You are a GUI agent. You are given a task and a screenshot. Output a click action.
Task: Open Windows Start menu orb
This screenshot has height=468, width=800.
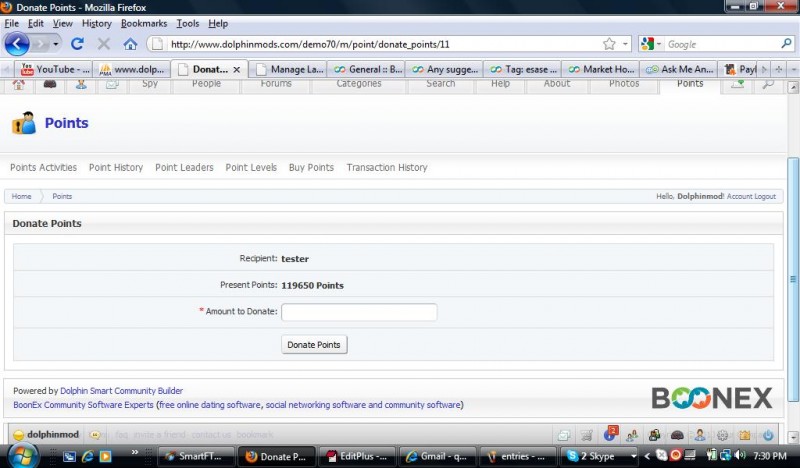[x=20, y=456]
